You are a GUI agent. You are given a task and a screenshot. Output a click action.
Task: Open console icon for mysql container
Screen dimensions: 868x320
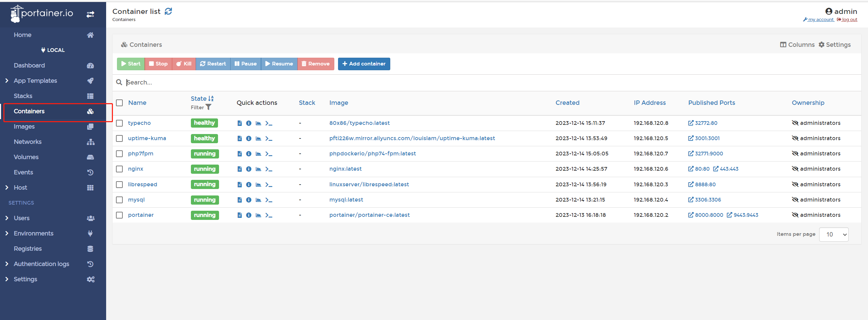pos(269,200)
